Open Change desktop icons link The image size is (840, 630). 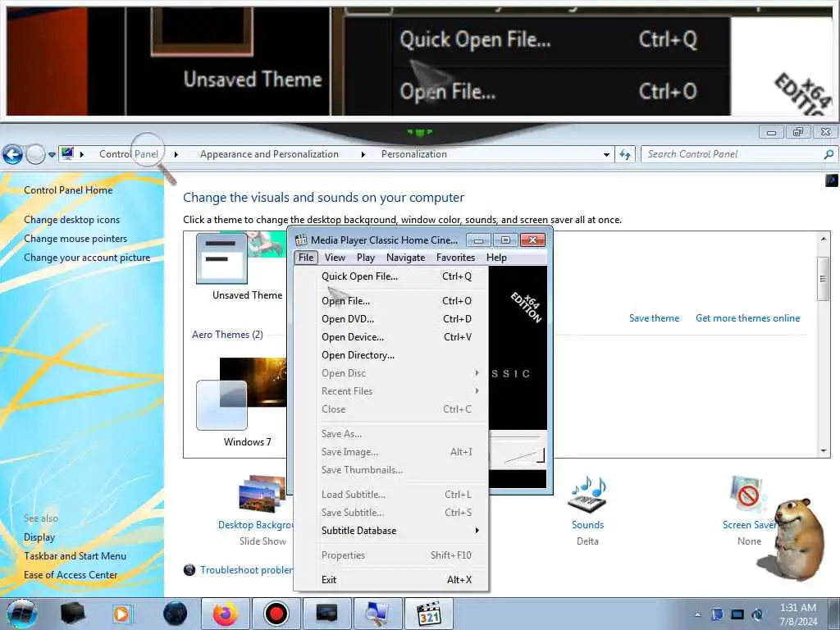pos(72,220)
